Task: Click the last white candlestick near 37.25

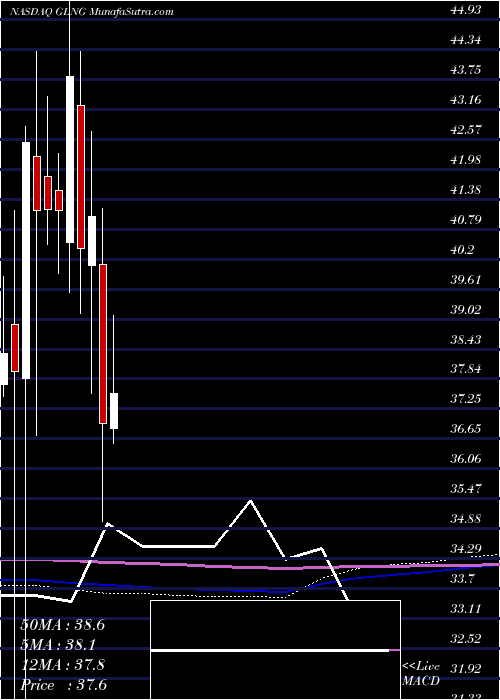Action: [114, 411]
